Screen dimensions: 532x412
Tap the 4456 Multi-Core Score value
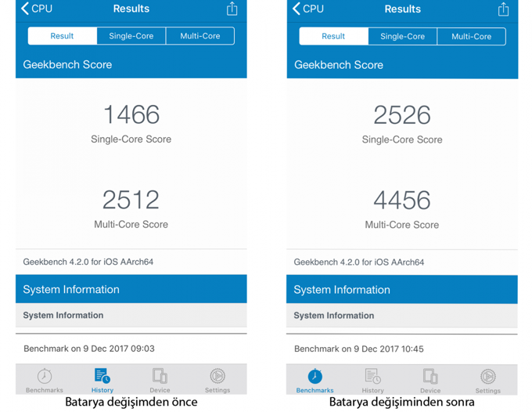tap(402, 201)
